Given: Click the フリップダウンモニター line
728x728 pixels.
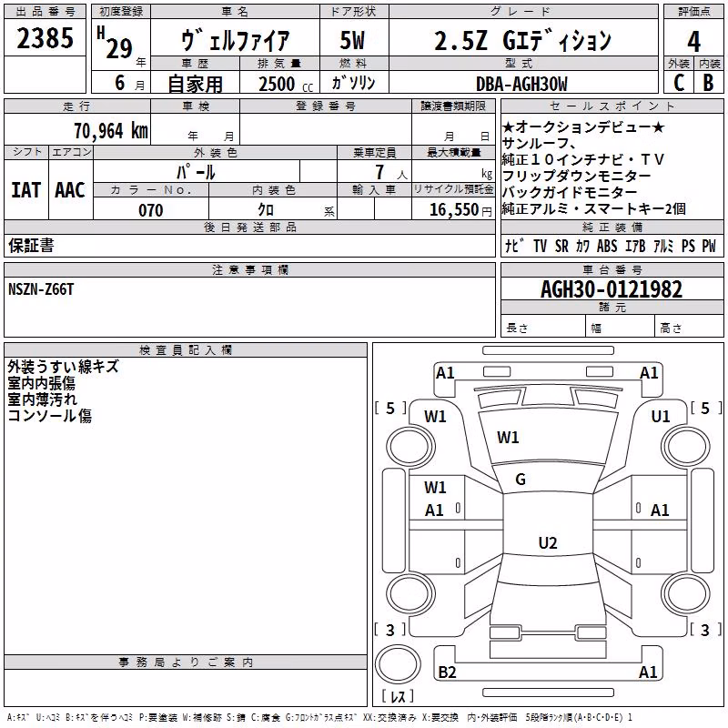Looking at the screenshot, I should tap(577, 176).
